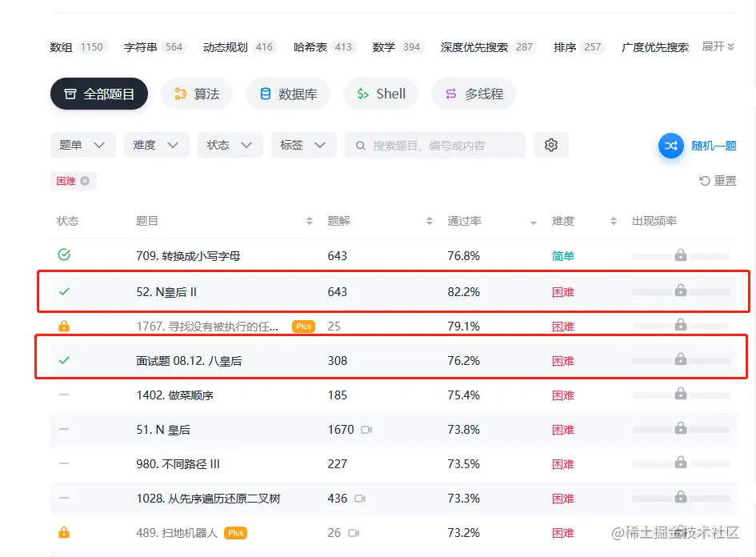The image size is (756, 557).
Task: Click the settings gear icon beside search
Action: tap(551, 145)
